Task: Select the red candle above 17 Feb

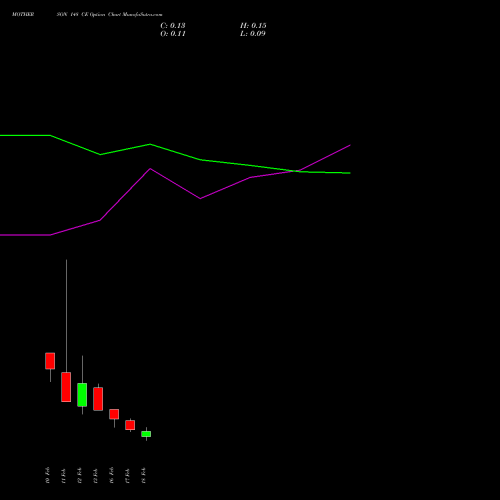Action: pos(130,425)
